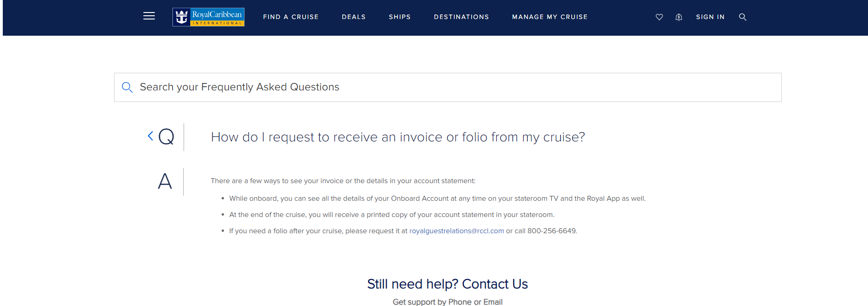Click the invoice or folio question heading
This screenshot has height=306, width=868.
[x=398, y=137]
